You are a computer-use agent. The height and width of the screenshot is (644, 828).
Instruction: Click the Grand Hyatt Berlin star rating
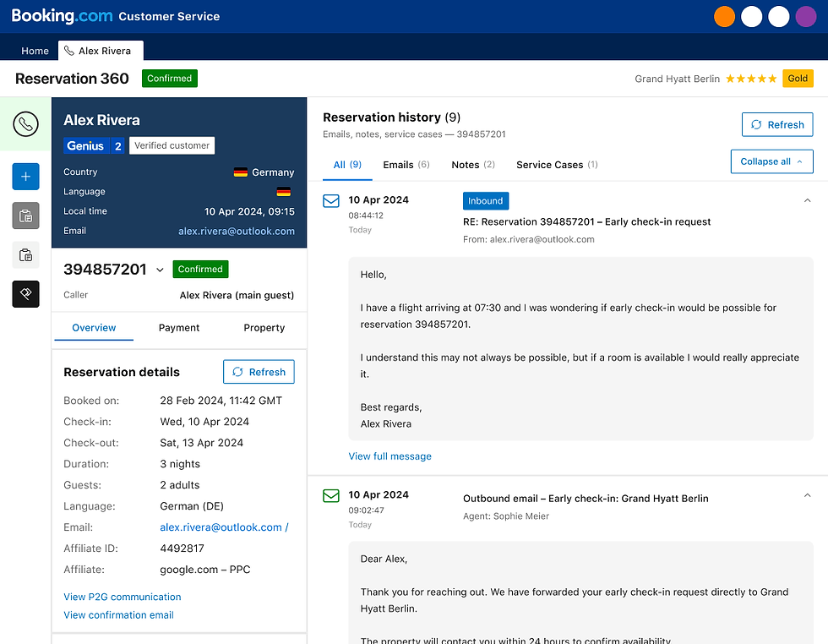point(751,79)
